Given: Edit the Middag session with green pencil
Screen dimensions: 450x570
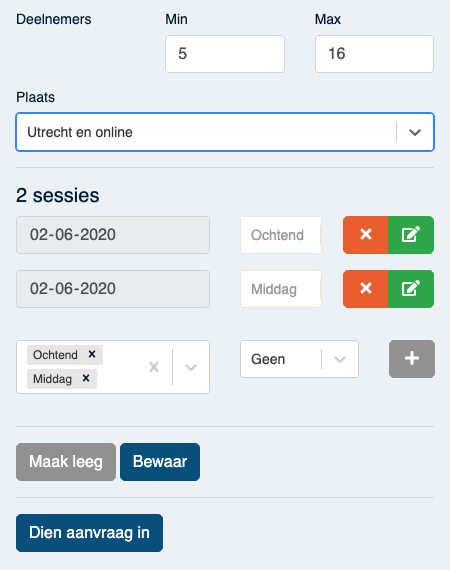Looking at the screenshot, I should click(411, 289).
